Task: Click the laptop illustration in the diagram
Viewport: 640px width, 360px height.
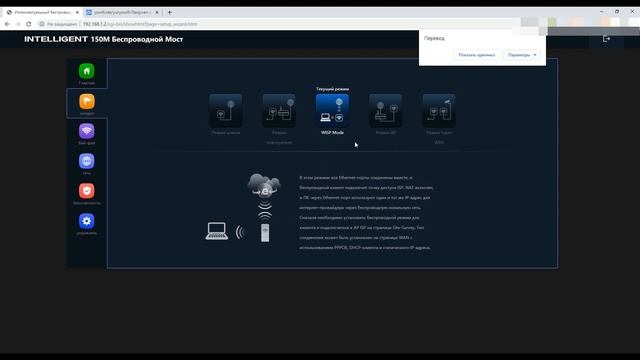Action: pos(217,231)
